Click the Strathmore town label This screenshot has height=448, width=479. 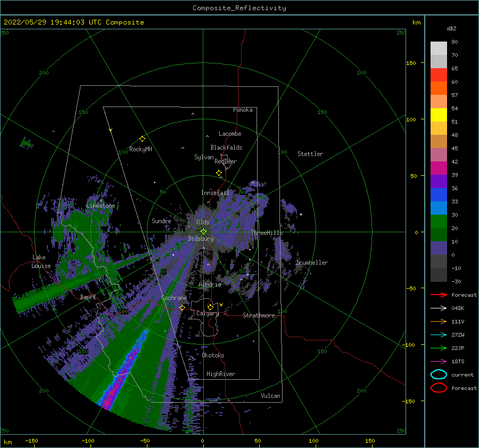click(259, 315)
